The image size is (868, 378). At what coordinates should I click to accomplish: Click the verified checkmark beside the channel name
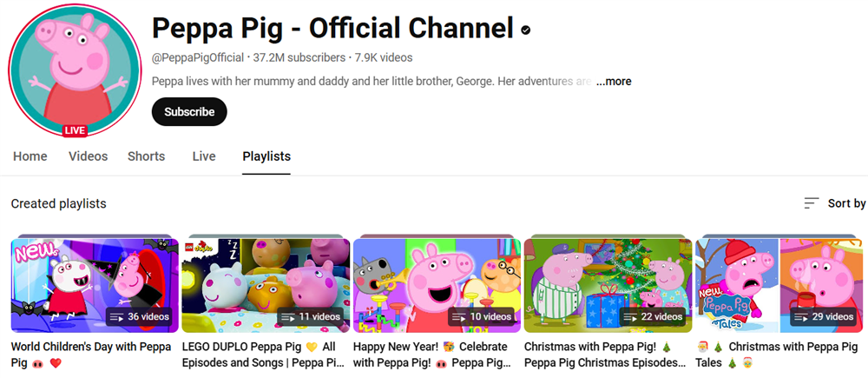(525, 30)
